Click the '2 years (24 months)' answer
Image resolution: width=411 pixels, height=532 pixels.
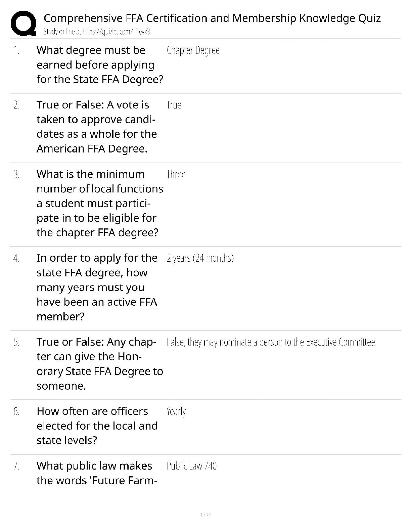(x=200, y=258)
